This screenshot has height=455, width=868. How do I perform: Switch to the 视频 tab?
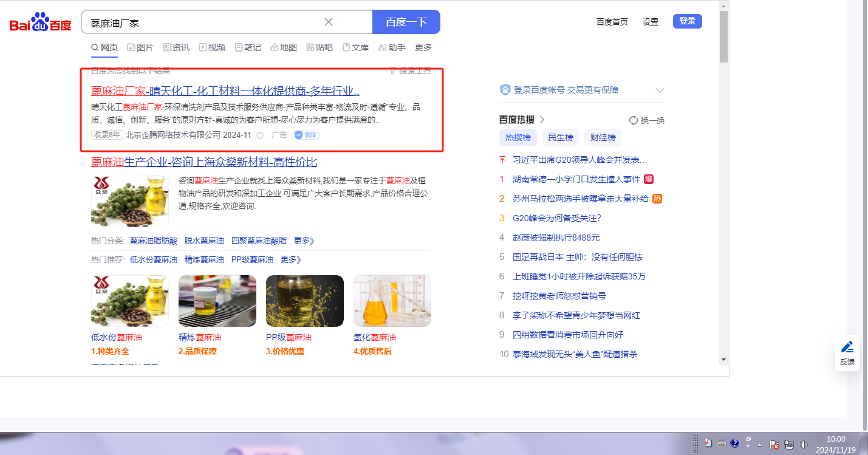(x=212, y=47)
